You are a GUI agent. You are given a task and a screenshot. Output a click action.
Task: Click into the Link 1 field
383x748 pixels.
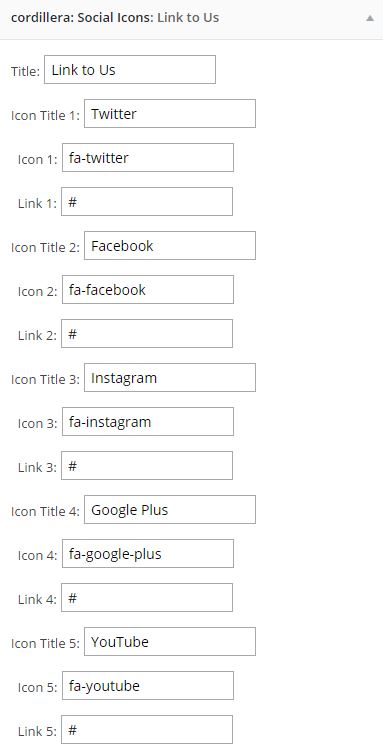(147, 201)
